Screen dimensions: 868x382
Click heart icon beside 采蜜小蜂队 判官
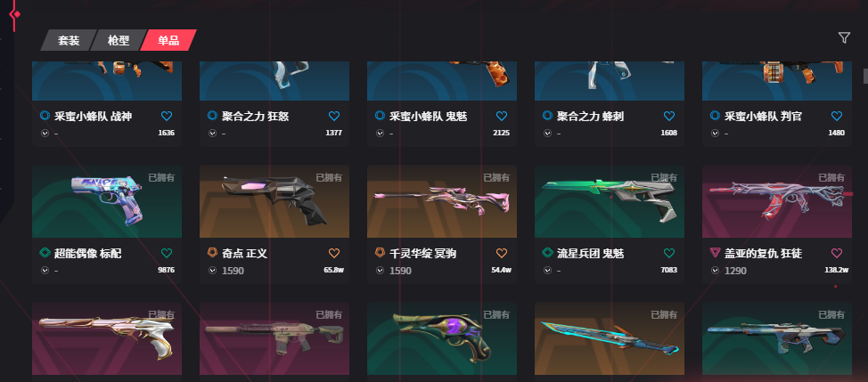click(837, 116)
